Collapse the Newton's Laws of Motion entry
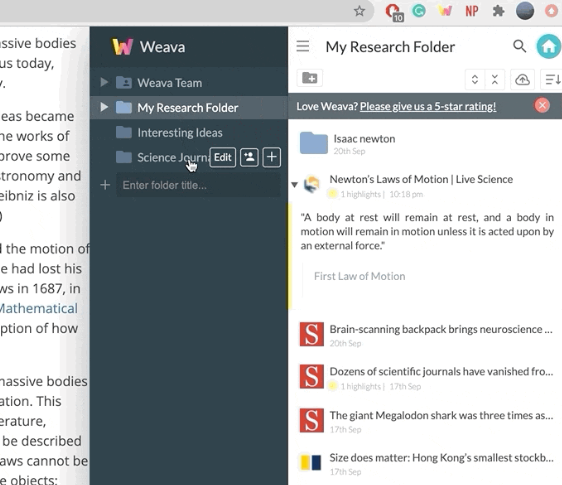562x485 pixels. pos(295,185)
